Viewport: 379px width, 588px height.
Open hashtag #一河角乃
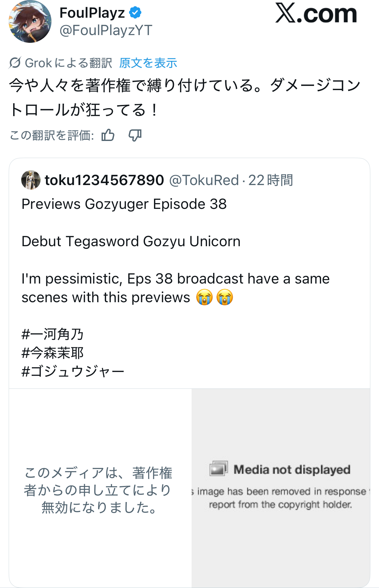tap(52, 334)
